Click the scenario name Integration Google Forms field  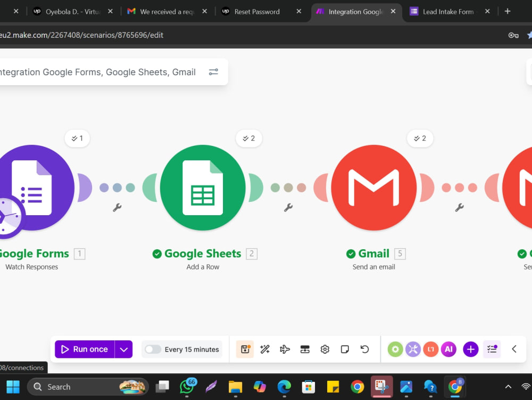98,72
